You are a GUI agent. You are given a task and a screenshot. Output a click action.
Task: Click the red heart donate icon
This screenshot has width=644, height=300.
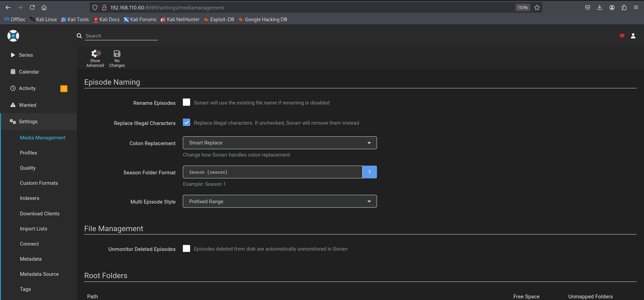point(622,36)
